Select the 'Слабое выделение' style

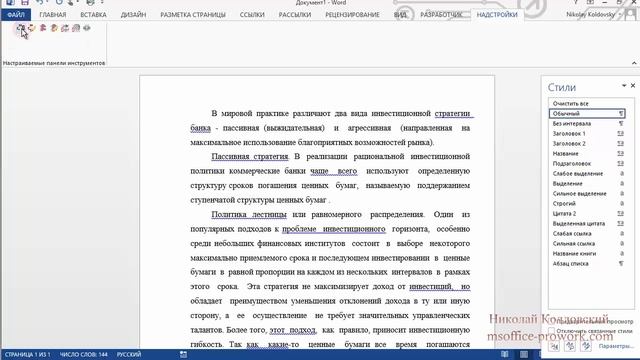(587, 173)
